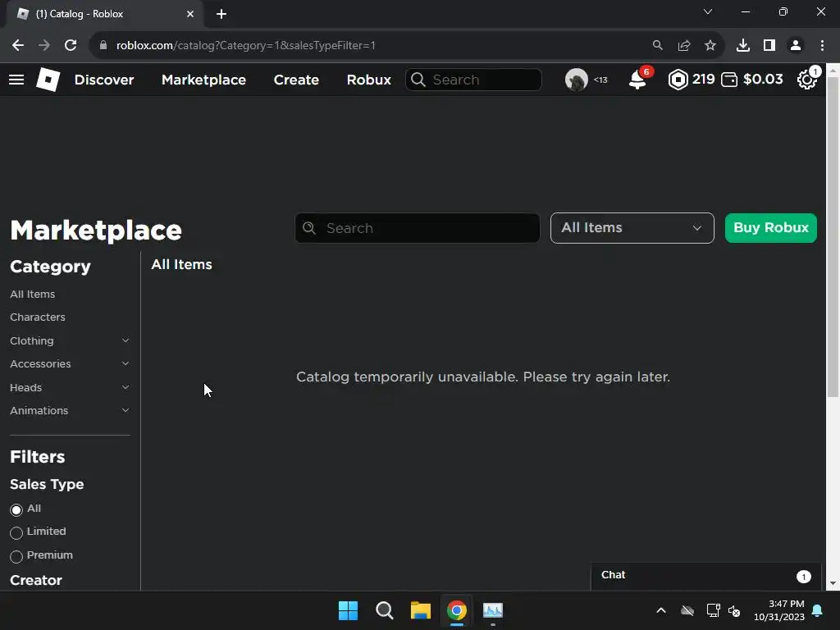The image size is (840, 630).
Task: Click the Buy Robux button
Action: point(770,228)
